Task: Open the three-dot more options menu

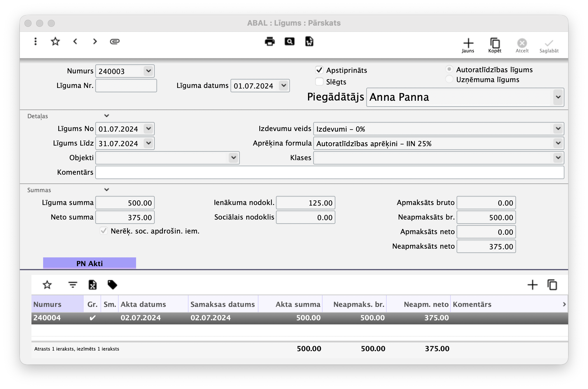Action: point(36,41)
